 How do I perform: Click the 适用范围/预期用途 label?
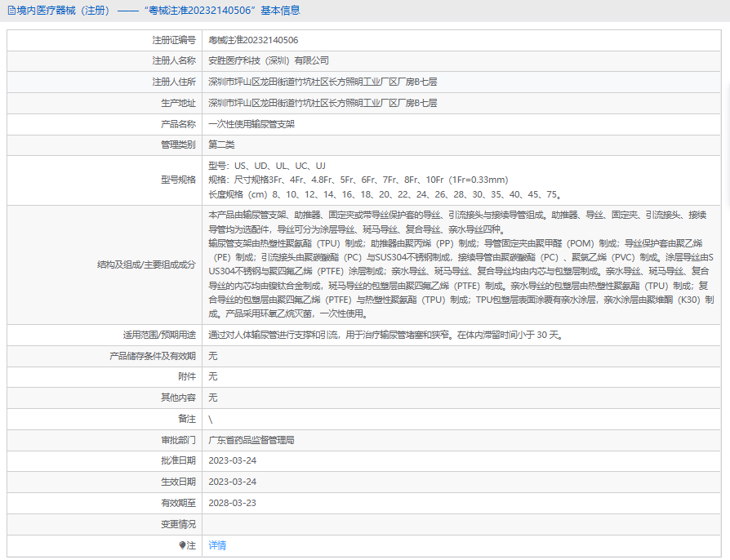tap(160, 336)
